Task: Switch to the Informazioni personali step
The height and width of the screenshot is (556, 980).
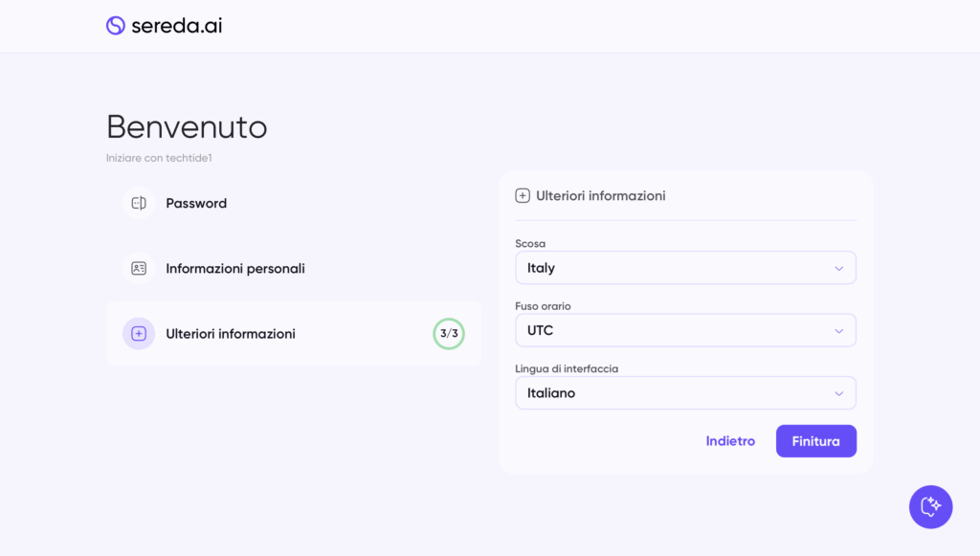Action: 235,269
